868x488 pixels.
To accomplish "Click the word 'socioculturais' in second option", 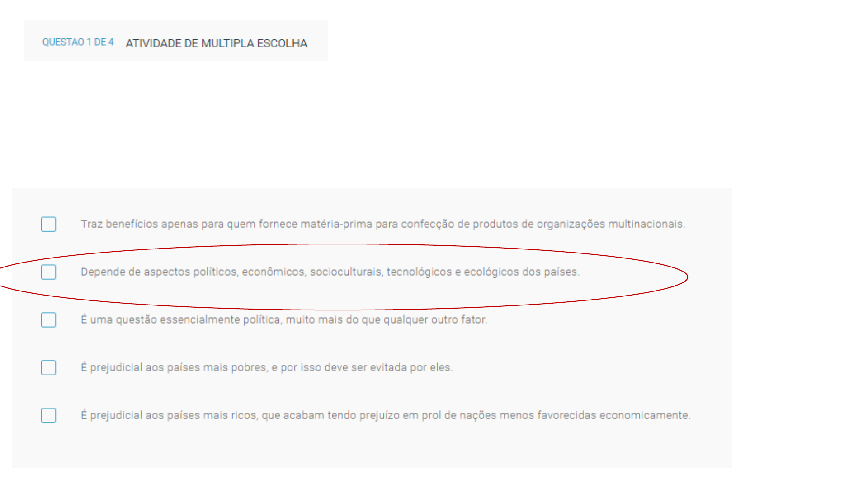I will [346, 272].
